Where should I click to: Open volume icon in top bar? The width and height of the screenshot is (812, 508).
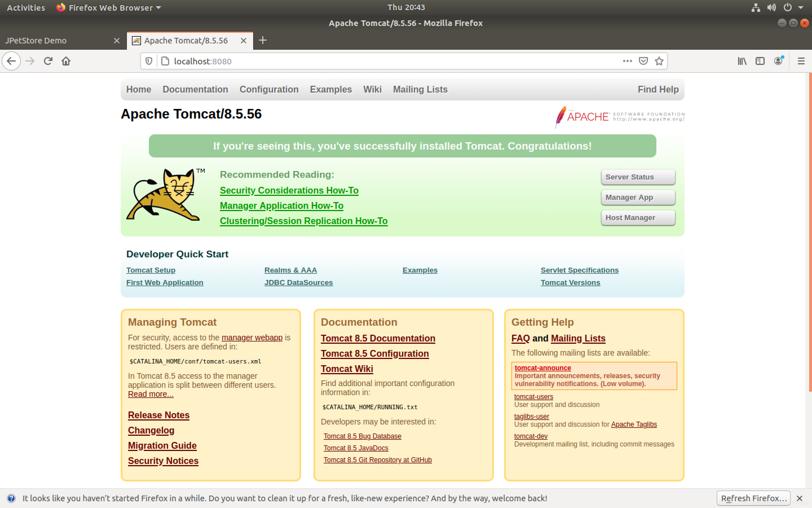(x=771, y=7)
